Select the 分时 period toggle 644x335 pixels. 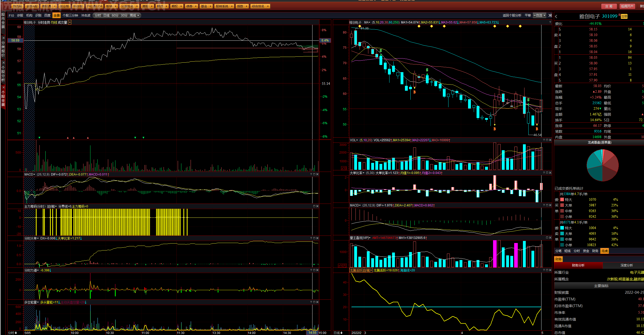point(98,15)
